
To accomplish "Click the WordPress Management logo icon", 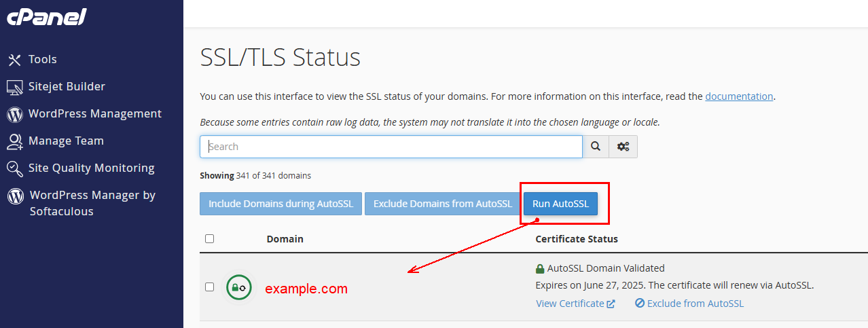I will click(x=15, y=114).
